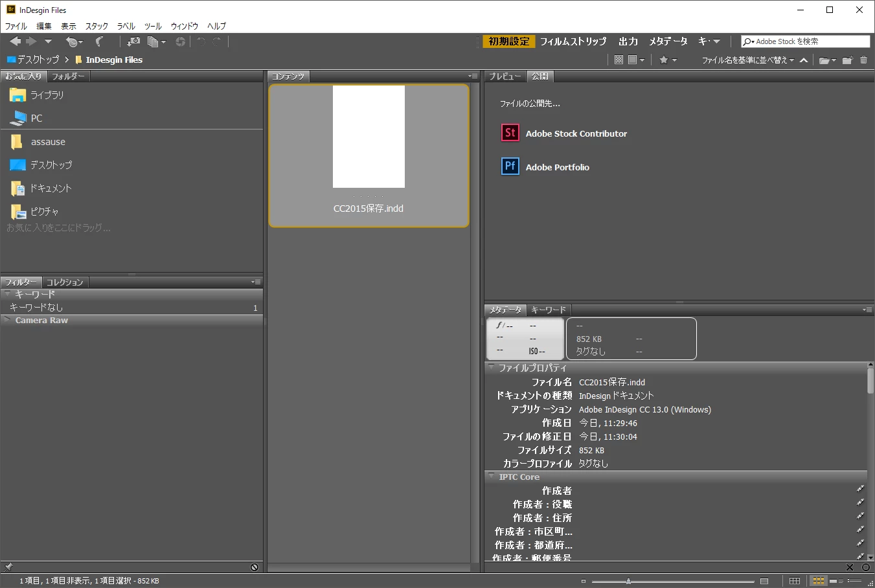Click the open in Camera Raw icon
The width and height of the screenshot is (875, 588).
180,41
